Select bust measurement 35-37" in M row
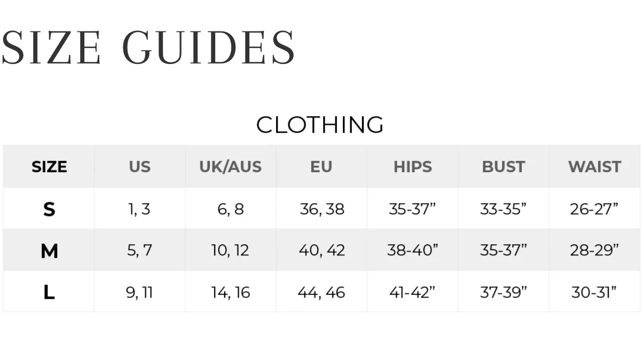The height and width of the screenshot is (337, 644). (x=503, y=251)
